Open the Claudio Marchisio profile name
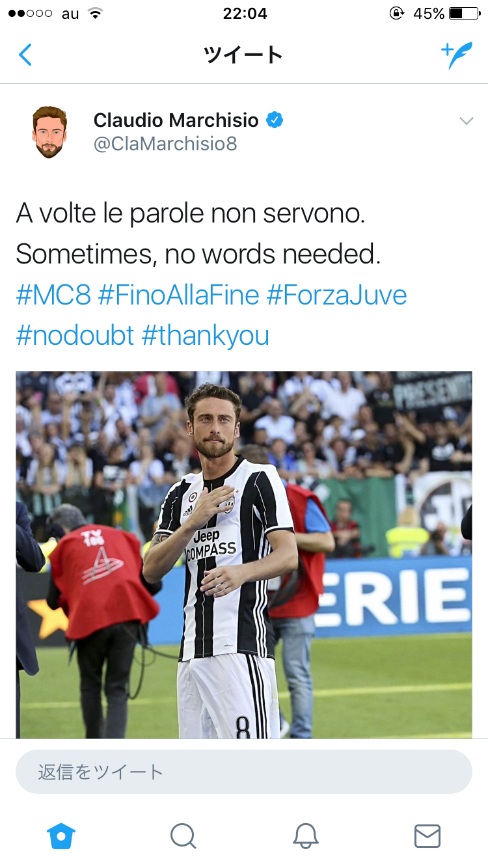The image size is (488, 868). [176, 120]
